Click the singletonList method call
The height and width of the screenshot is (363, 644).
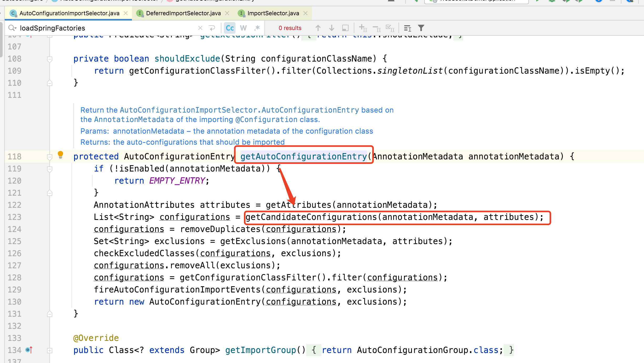[410, 71]
